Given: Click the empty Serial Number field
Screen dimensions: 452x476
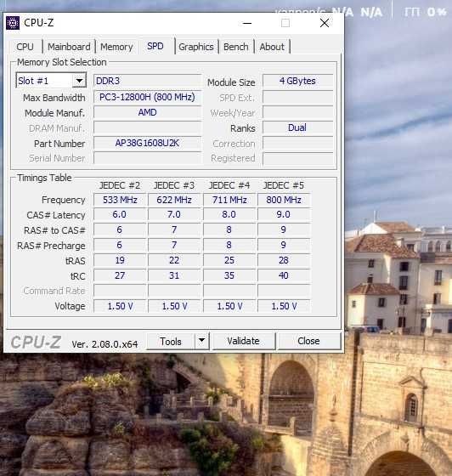Looking at the screenshot, I should click(147, 158).
